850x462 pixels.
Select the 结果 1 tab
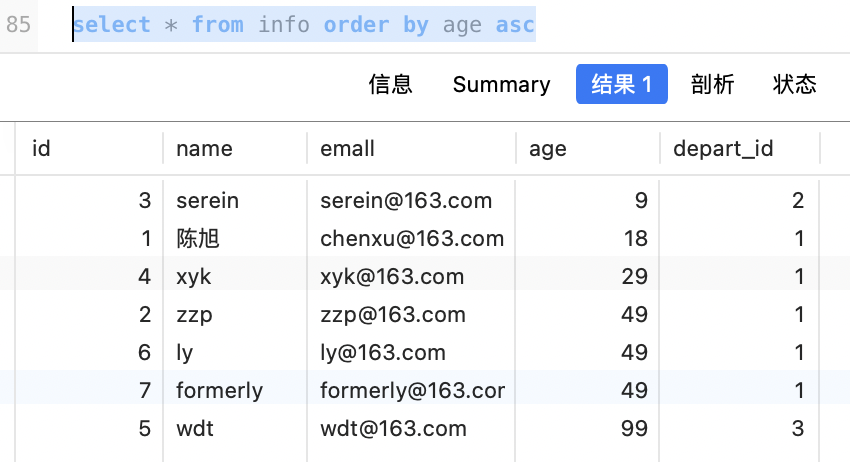click(x=621, y=85)
